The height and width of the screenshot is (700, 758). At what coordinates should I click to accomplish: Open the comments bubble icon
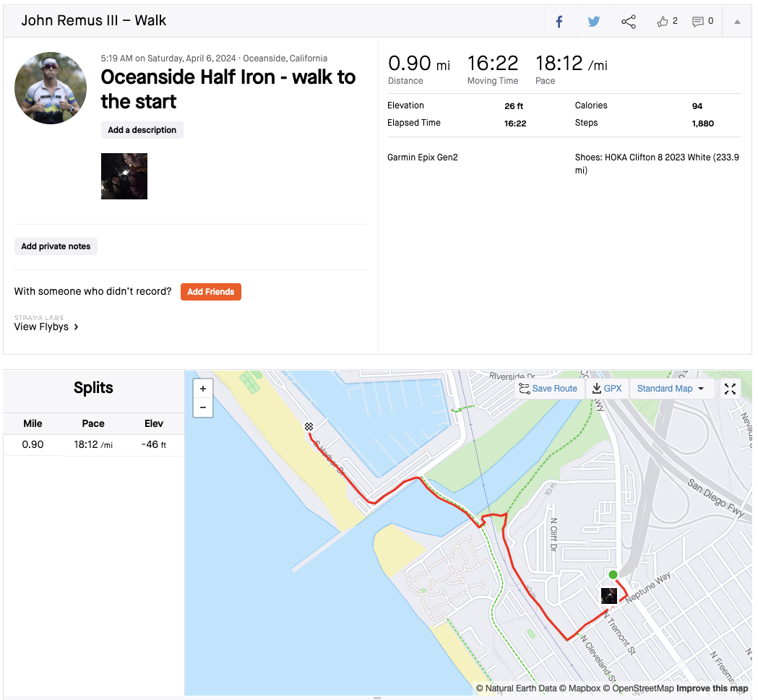698,22
